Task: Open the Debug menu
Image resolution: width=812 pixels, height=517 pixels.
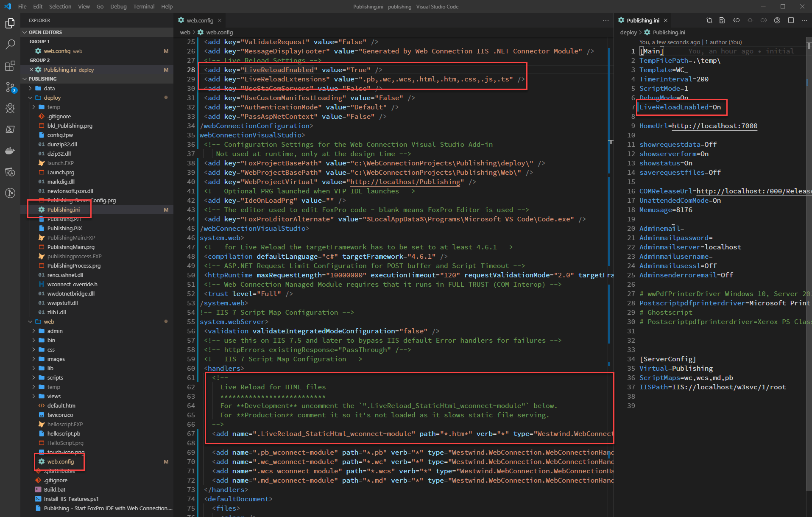Action: (x=118, y=6)
